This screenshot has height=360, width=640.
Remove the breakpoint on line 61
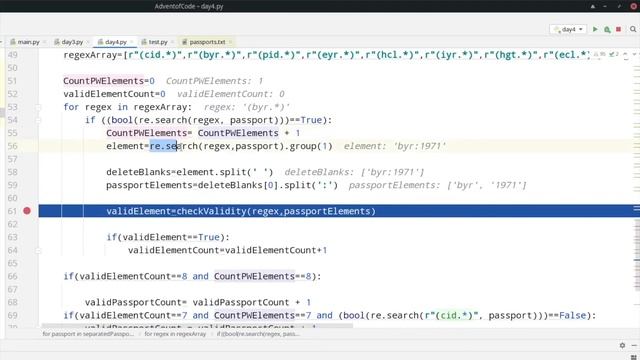(x=27, y=211)
